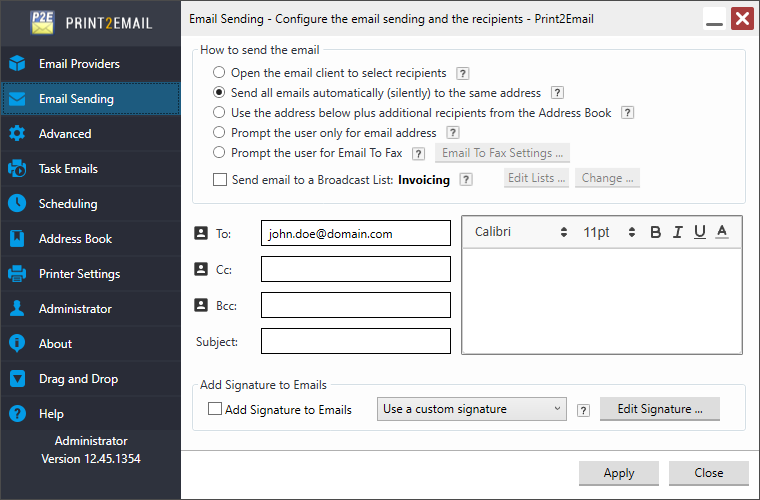Image resolution: width=760 pixels, height=500 pixels.
Task: Open the 11pt font size dropdown
Action: coord(609,232)
